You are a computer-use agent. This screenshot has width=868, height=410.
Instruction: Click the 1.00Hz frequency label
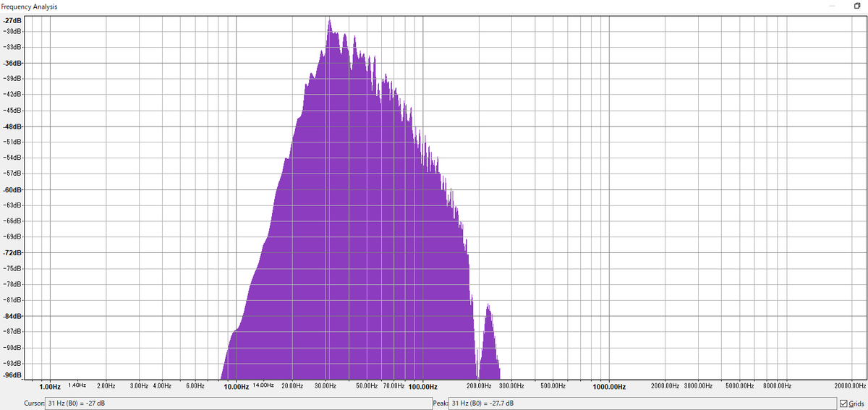pyautogui.click(x=50, y=387)
